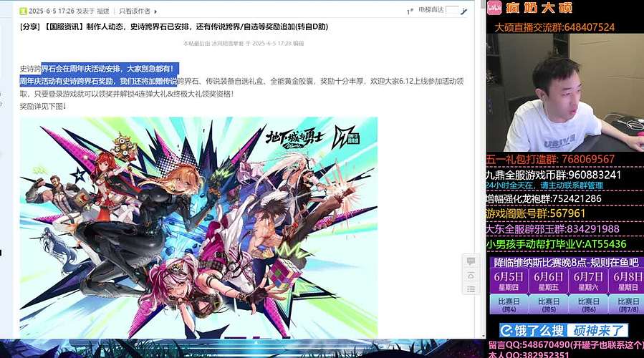This screenshot has height=358, width=644.
Task: Click the 比赛日 (跨7/8) cell
Action: click(x=627, y=304)
